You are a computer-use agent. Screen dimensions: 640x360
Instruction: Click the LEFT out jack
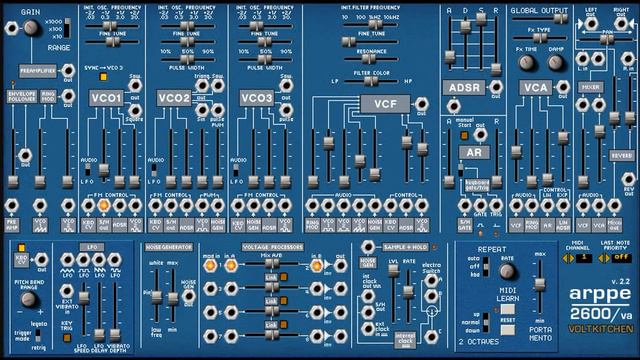point(591,24)
